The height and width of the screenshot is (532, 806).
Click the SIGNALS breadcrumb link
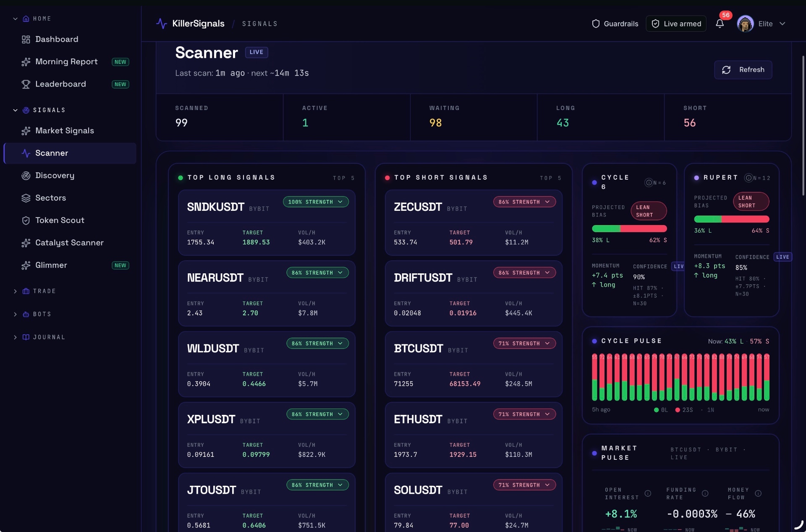tap(260, 24)
